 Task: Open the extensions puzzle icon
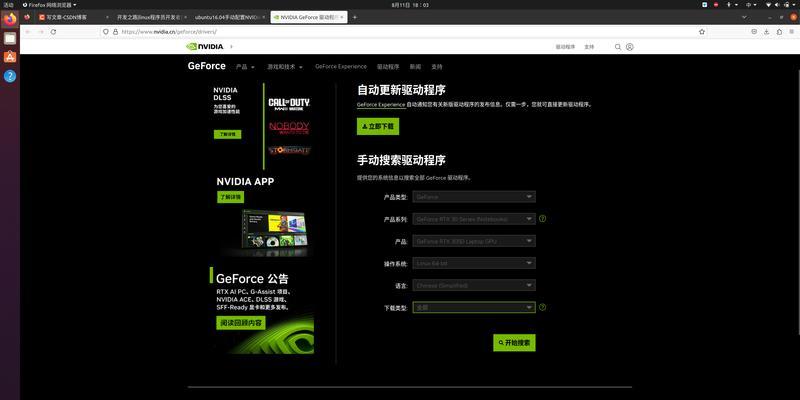pyautogui.click(x=779, y=32)
